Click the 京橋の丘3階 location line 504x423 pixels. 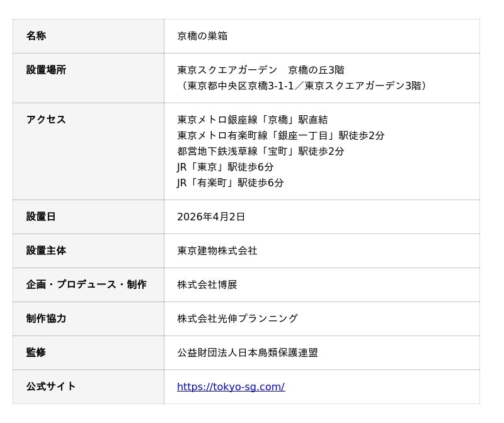(x=261, y=70)
